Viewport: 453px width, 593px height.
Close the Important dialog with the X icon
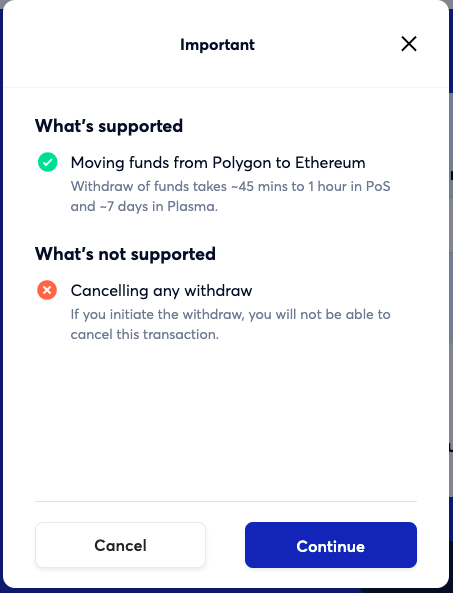(x=409, y=44)
